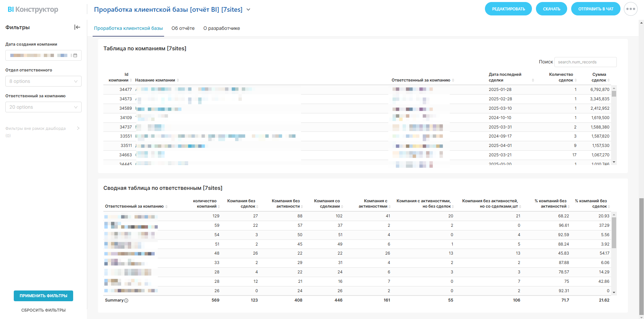Click the Сбросить фильтры link
Image resolution: width=644 pixels, height=319 pixels.
pyautogui.click(x=43, y=310)
